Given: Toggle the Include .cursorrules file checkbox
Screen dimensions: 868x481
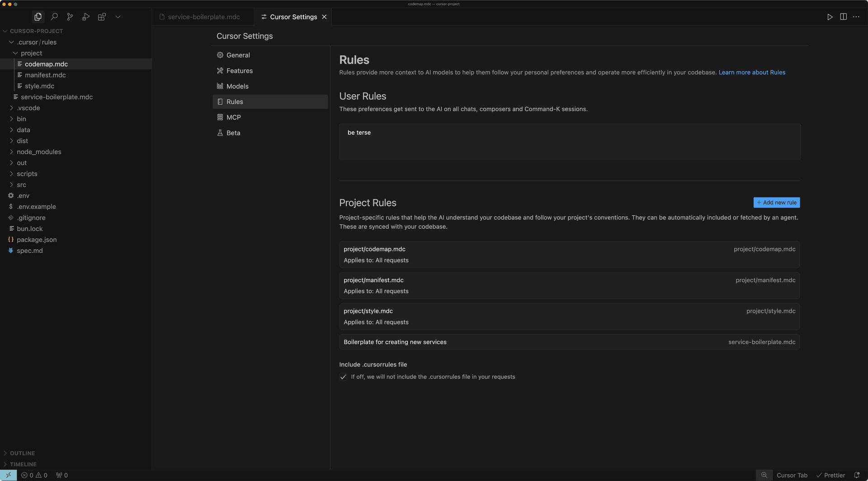Looking at the screenshot, I should [343, 377].
